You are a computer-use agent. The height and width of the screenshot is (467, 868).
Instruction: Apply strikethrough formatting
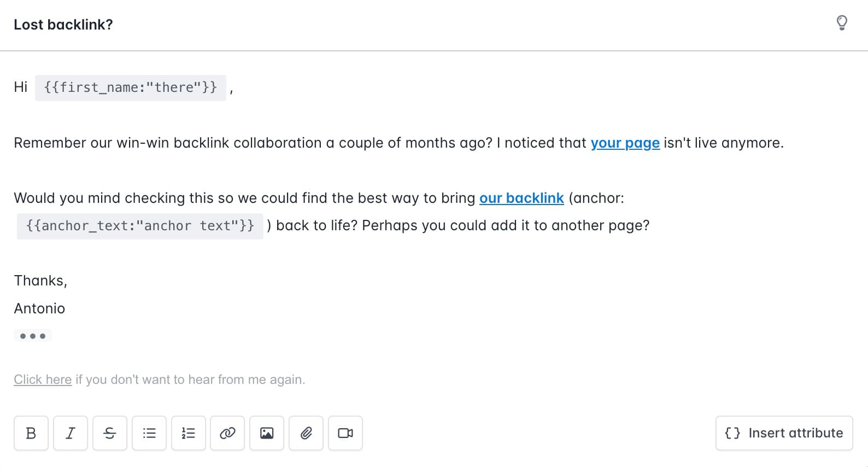tap(110, 433)
